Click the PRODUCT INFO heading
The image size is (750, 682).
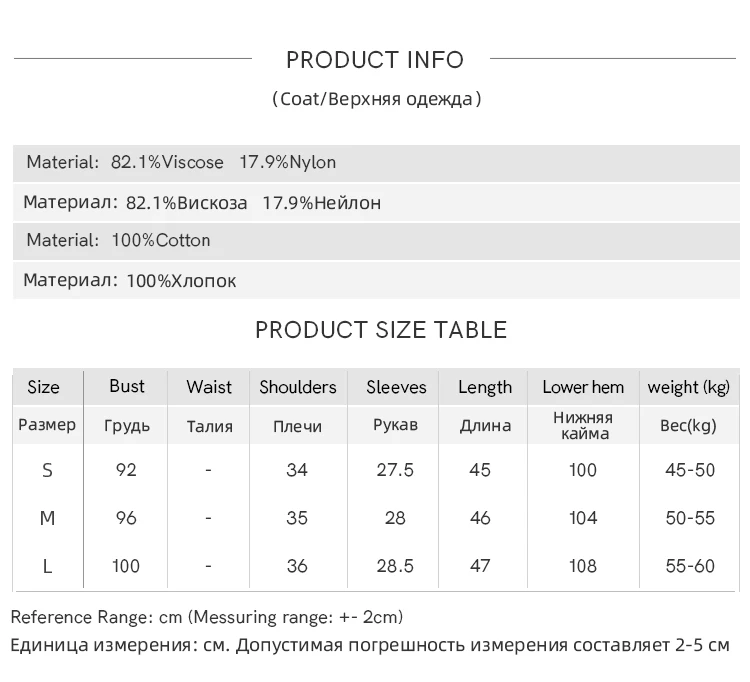pos(375,60)
